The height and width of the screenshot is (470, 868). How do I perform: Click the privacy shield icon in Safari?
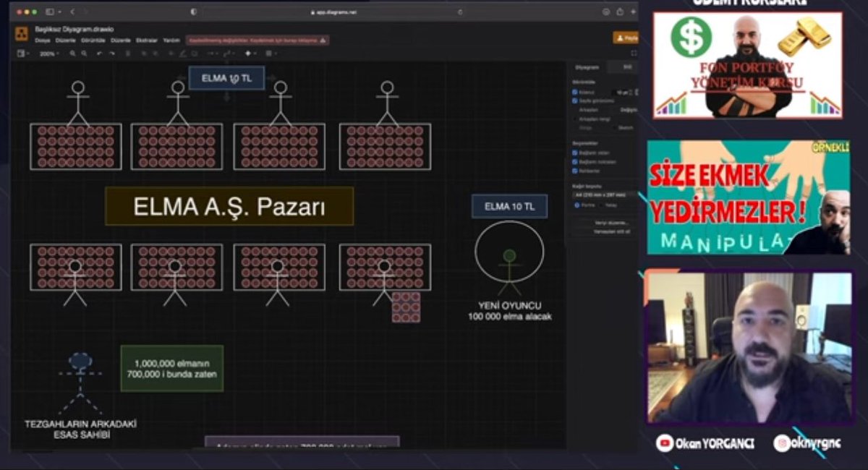coord(194,12)
